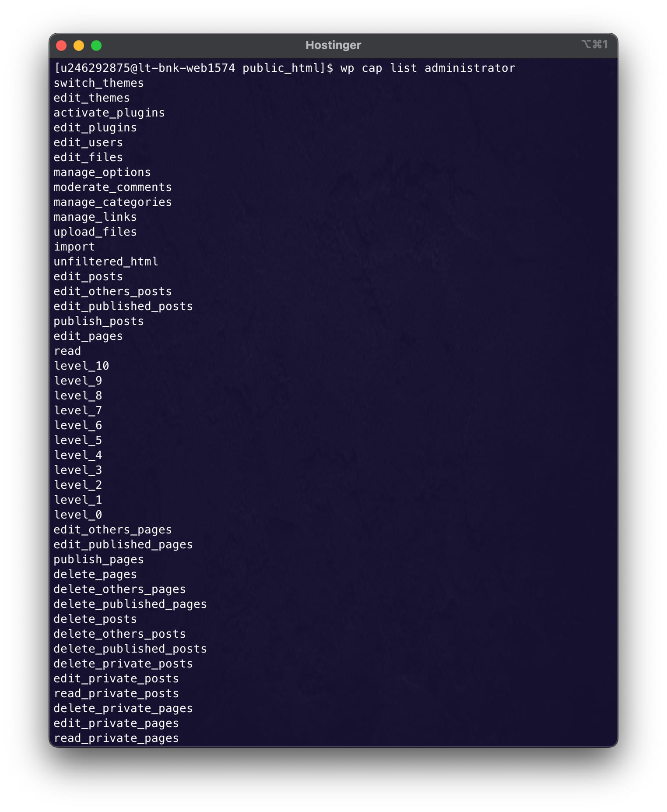
Task: Click the moderate_comments line
Action: point(112,187)
